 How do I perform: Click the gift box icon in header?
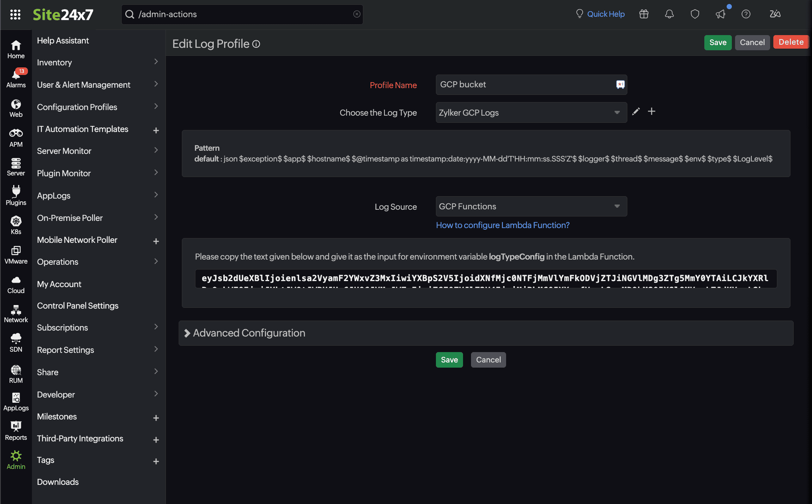(x=644, y=14)
